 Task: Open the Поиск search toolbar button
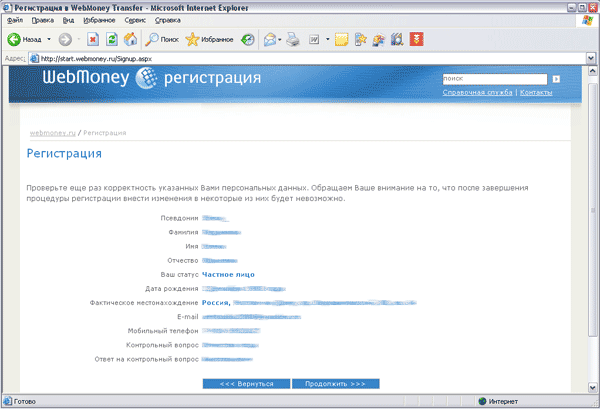click(162, 39)
